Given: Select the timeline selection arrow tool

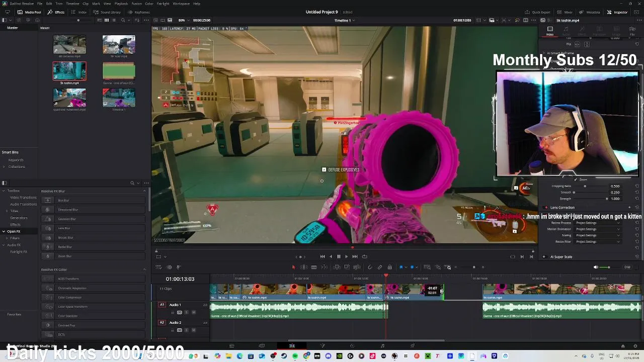Looking at the screenshot, I should point(293,267).
